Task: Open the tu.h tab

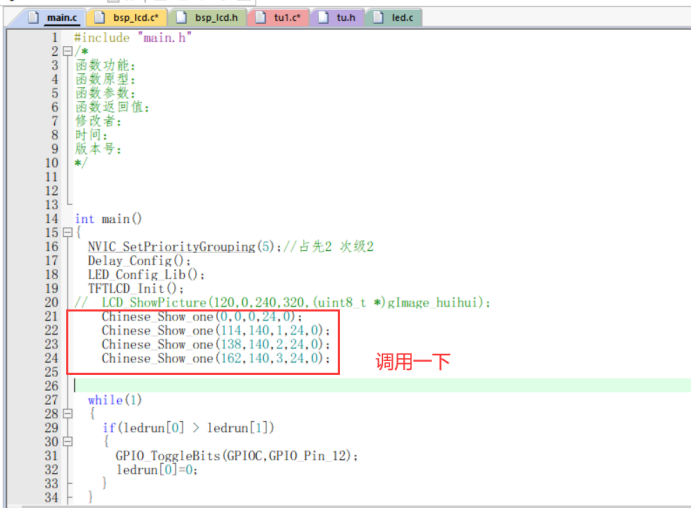Action: pyautogui.click(x=338, y=18)
